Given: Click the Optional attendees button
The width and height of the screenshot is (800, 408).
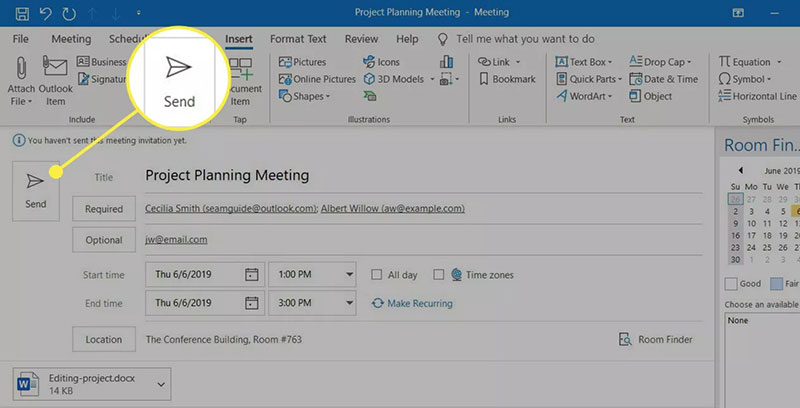Looking at the screenshot, I should click(104, 240).
